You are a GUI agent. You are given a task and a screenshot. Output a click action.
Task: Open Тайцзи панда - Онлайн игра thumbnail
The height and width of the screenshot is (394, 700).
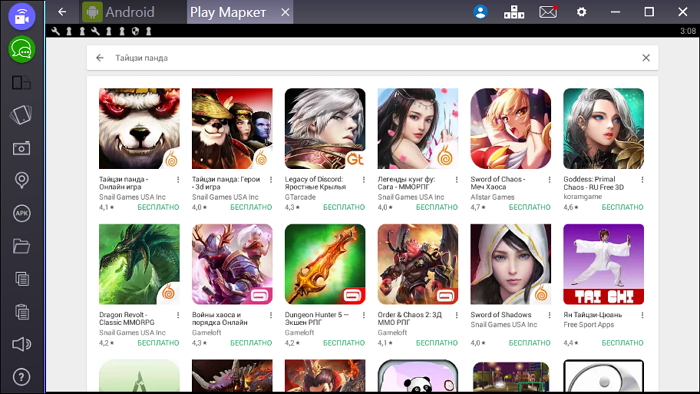[139, 129]
